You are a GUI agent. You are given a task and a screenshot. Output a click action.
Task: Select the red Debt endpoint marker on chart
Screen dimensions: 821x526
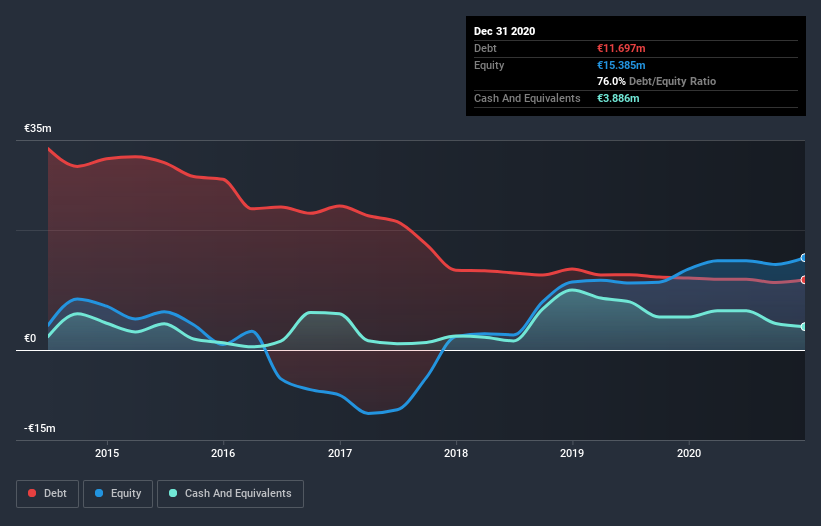(x=804, y=280)
